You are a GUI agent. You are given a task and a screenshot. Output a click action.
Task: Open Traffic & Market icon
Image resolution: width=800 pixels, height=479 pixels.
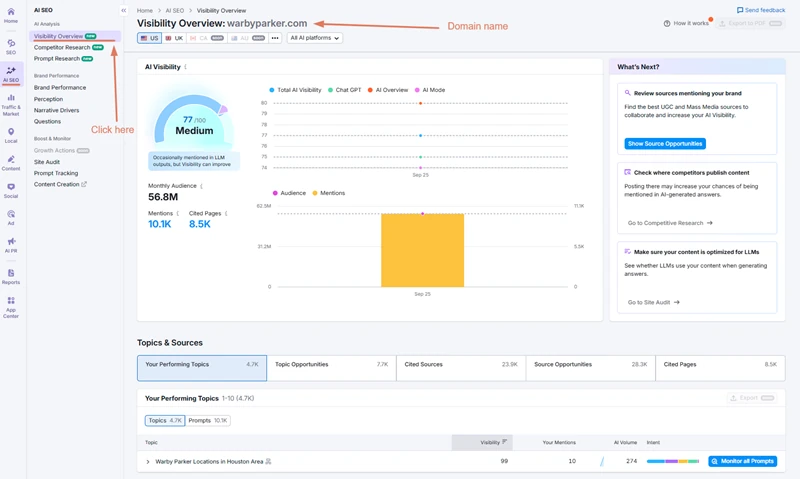click(11, 98)
